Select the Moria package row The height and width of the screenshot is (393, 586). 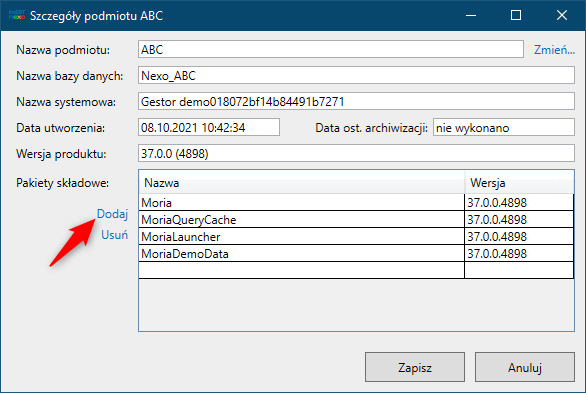tap(356, 202)
